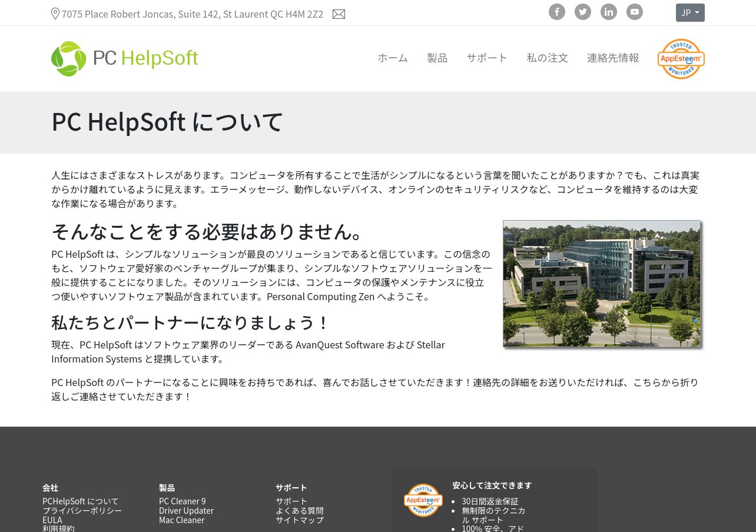Open PC Cleaner 9 footer link
This screenshot has height=532, width=756.
183,501
